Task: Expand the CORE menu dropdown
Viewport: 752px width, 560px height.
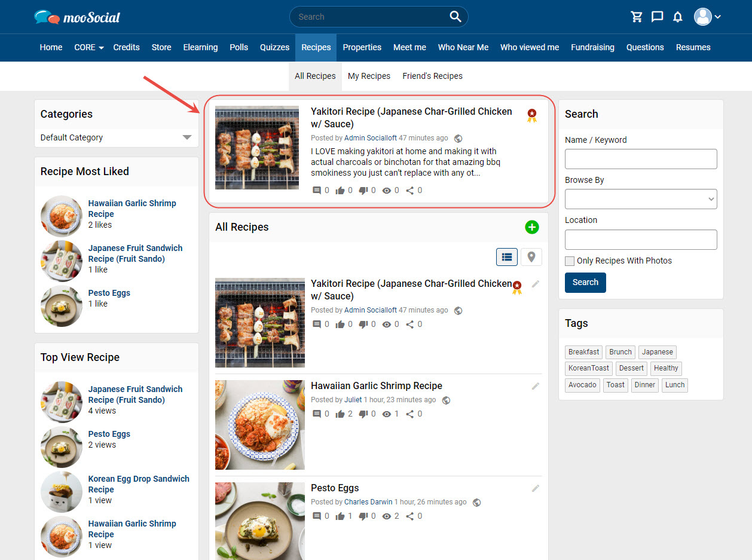Action: [89, 47]
